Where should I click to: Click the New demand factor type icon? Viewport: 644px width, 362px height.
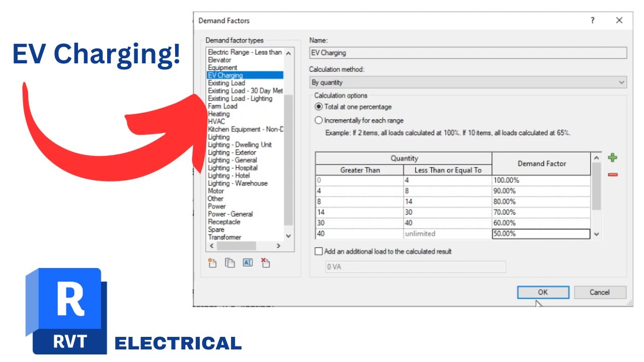pos(212,262)
